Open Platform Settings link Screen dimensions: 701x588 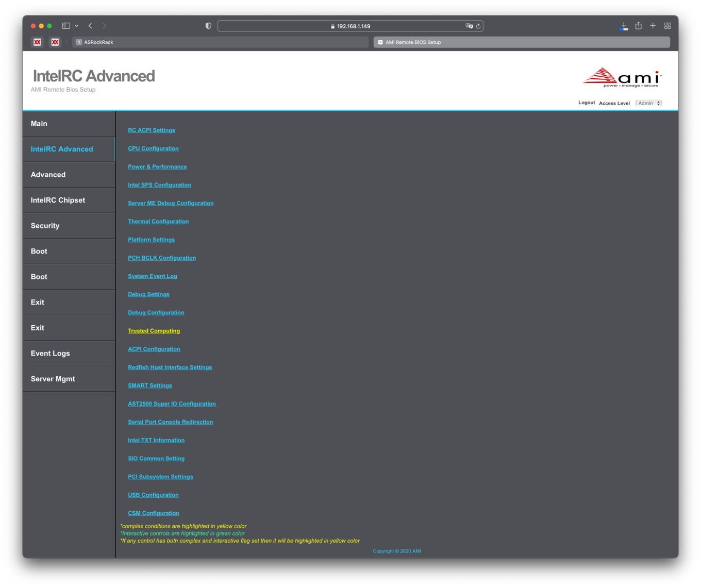pos(151,240)
